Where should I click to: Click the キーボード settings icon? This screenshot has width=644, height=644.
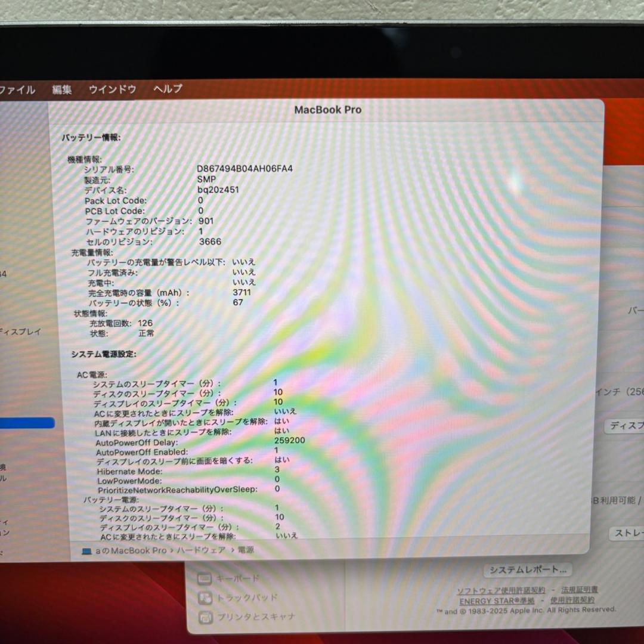205,577
